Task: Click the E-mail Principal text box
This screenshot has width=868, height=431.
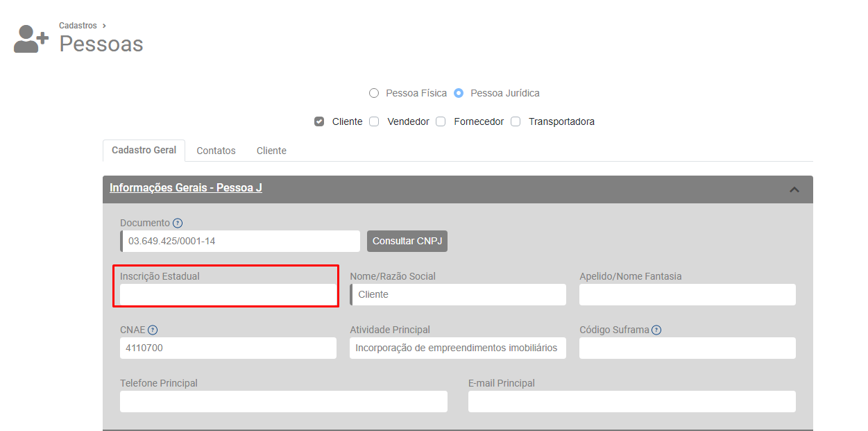Action: click(x=631, y=402)
